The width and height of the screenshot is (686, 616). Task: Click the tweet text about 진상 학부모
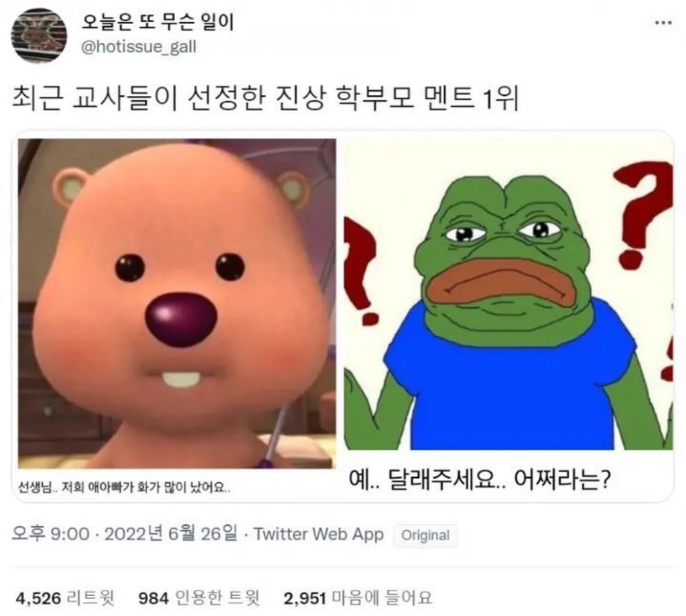point(265,98)
